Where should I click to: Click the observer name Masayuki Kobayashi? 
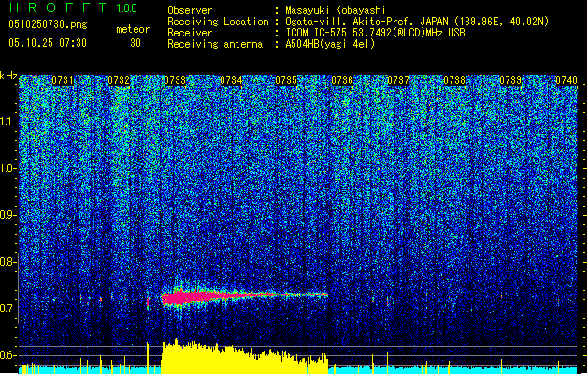click(x=336, y=10)
